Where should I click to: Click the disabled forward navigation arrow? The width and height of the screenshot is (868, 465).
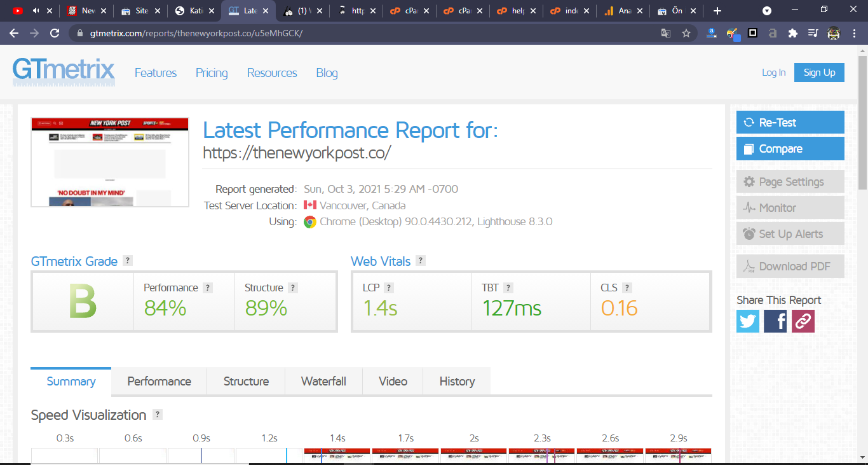tap(34, 33)
